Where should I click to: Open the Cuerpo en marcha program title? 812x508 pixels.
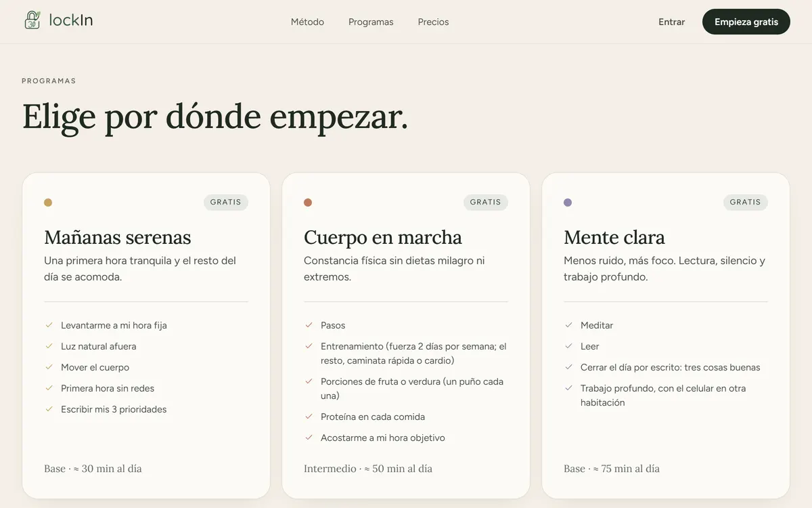pos(383,237)
